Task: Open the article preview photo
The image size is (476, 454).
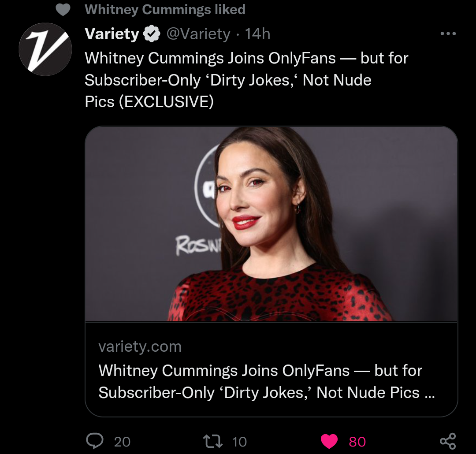Action: tap(271, 224)
